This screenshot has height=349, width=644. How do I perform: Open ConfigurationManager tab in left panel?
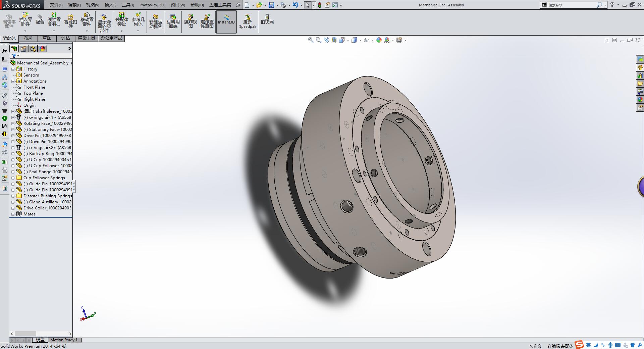point(33,49)
